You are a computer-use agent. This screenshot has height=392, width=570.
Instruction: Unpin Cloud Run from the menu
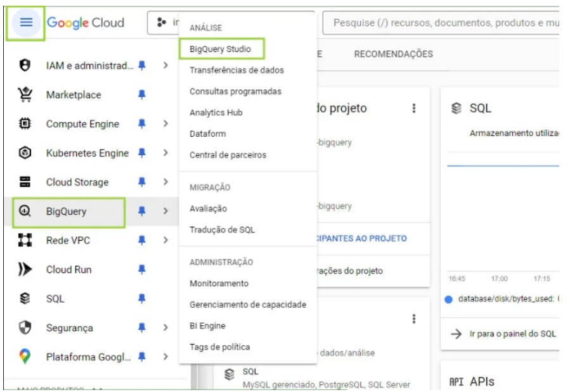(x=142, y=269)
